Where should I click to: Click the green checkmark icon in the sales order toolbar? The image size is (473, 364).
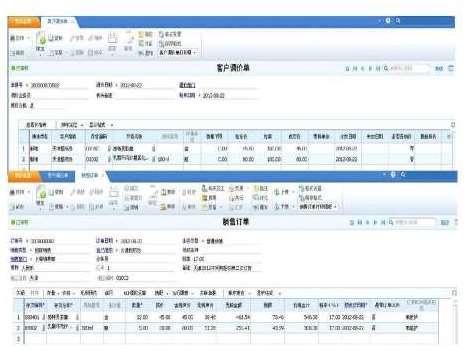[42, 194]
